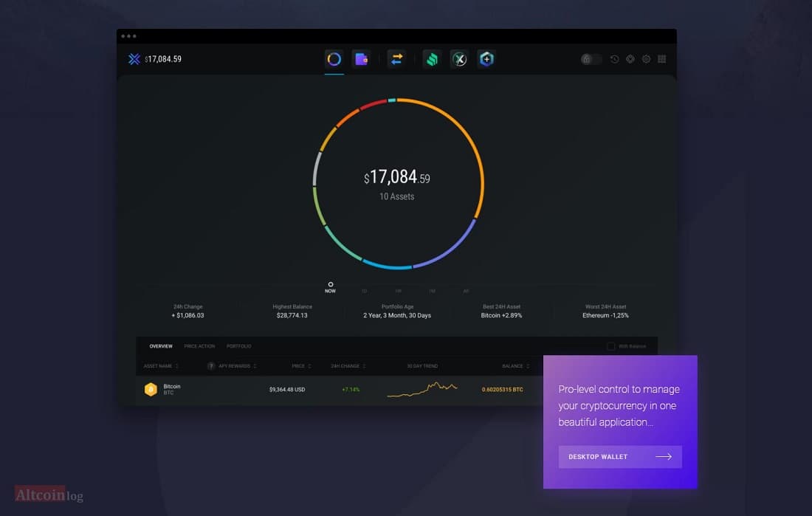
Task: Select the Bitcoin BTC asset name
Action: 172,389
